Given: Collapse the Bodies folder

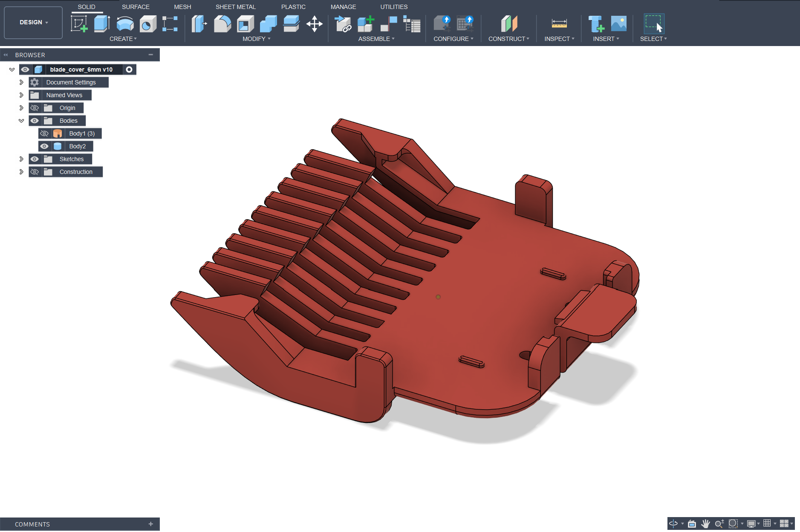Looking at the screenshot, I should coord(21,121).
